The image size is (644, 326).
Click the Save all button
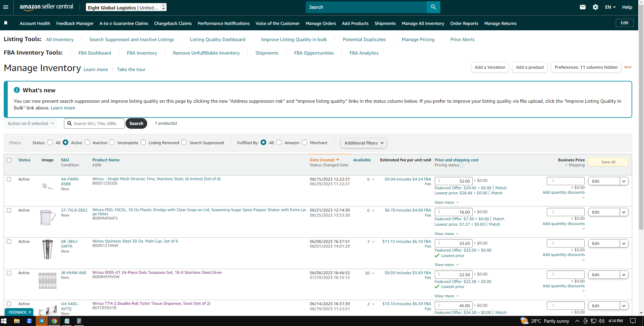coord(608,162)
